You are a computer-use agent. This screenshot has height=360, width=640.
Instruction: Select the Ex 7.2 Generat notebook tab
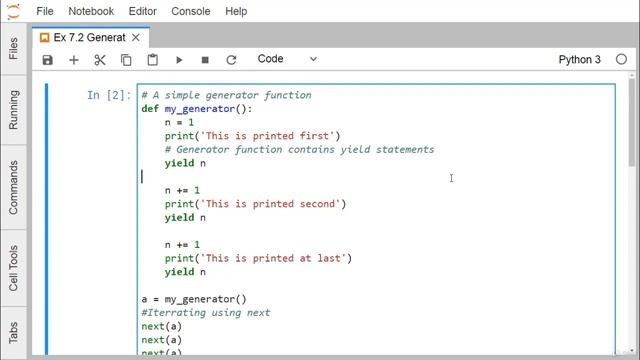tap(91, 38)
